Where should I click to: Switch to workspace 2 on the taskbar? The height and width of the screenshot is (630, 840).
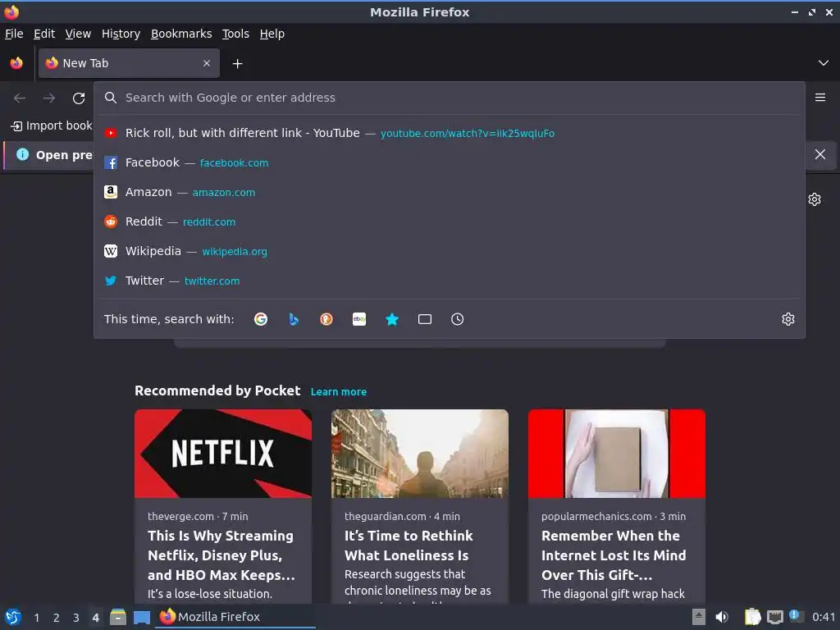coord(57,618)
